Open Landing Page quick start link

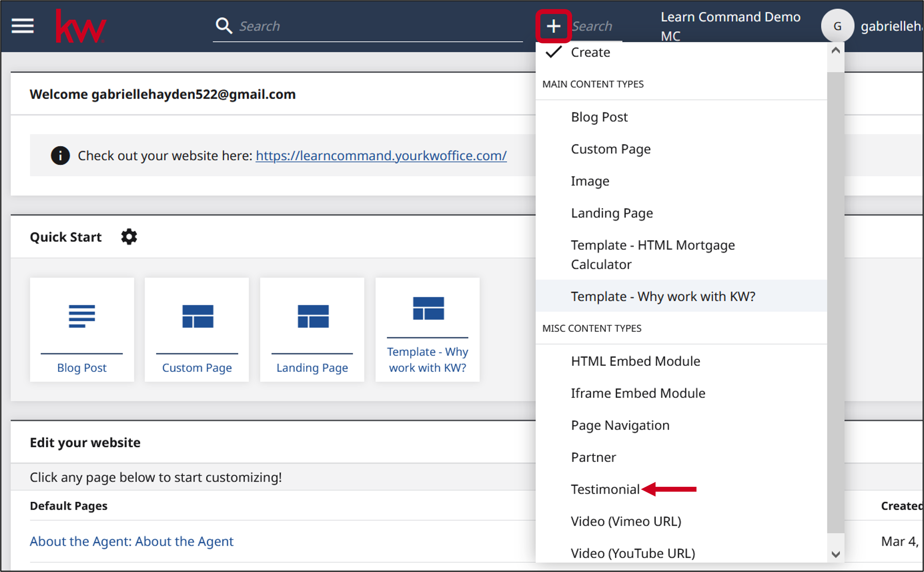[x=312, y=368]
